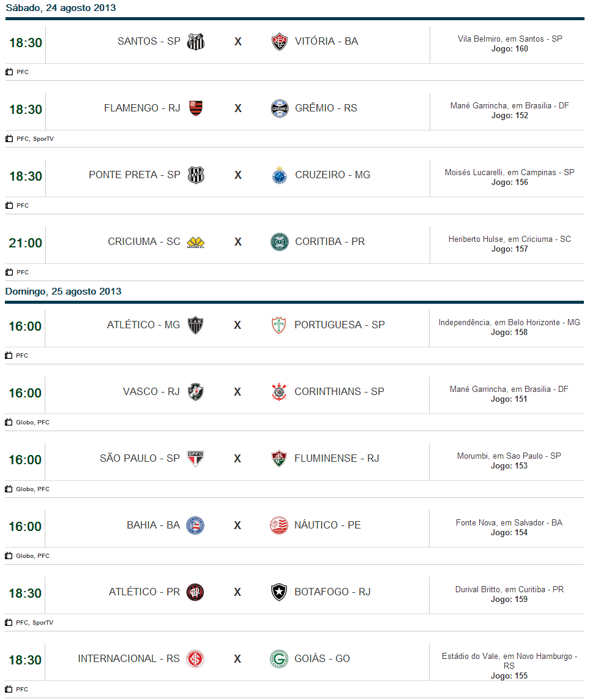Click the Flamengo team badge

[x=196, y=108]
